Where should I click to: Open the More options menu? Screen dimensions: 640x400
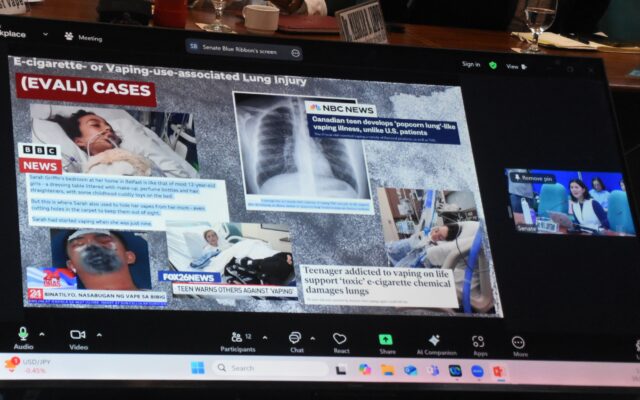coord(519,347)
